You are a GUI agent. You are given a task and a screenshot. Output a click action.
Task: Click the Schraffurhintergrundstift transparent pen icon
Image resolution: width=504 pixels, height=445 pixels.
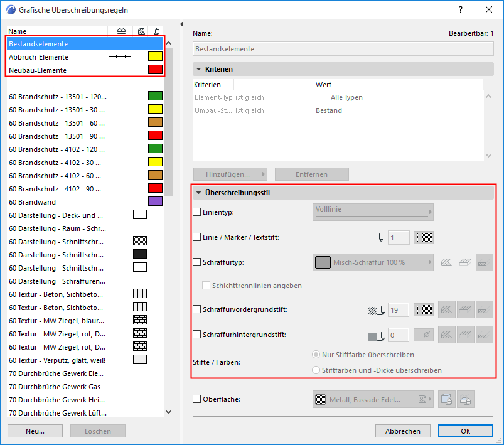[x=423, y=335]
